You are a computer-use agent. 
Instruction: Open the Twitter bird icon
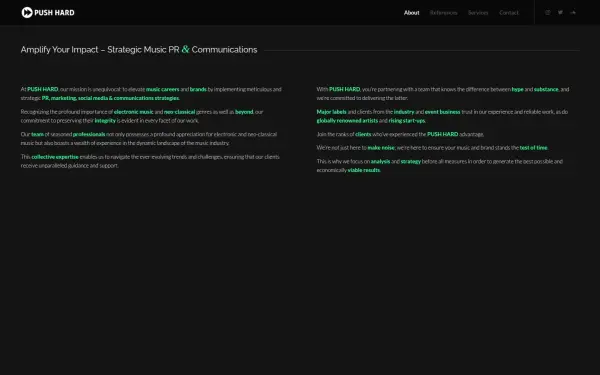[560, 13]
